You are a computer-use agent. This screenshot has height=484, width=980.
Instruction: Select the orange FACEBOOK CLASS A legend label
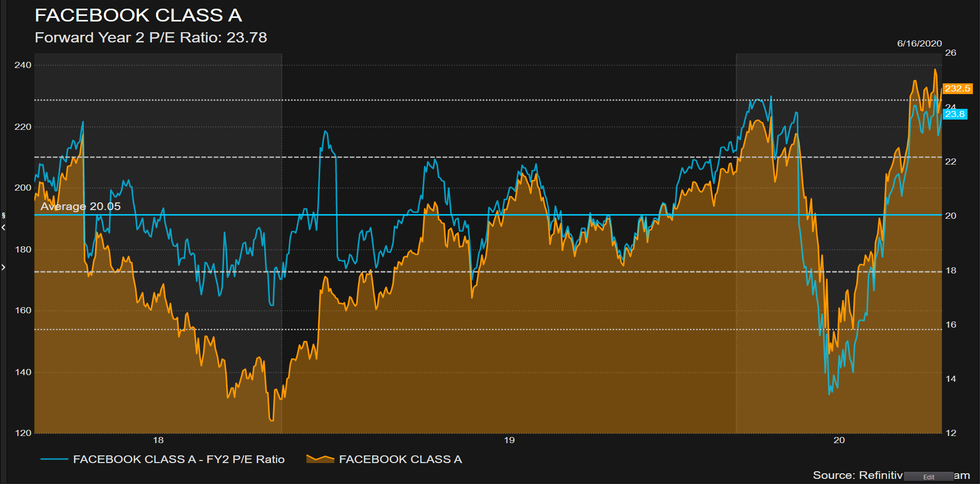[x=400, y=459]
